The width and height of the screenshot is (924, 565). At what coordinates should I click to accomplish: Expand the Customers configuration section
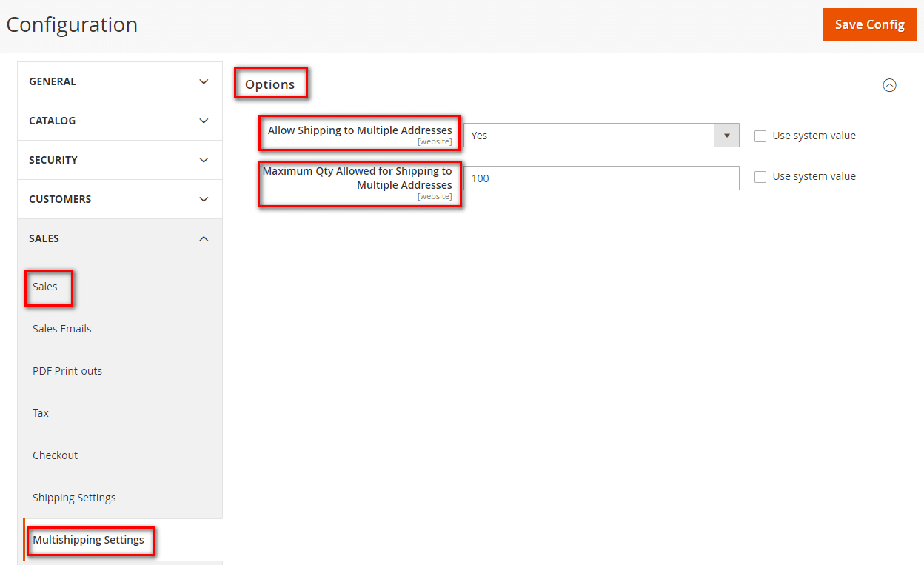tap(119, 199)
